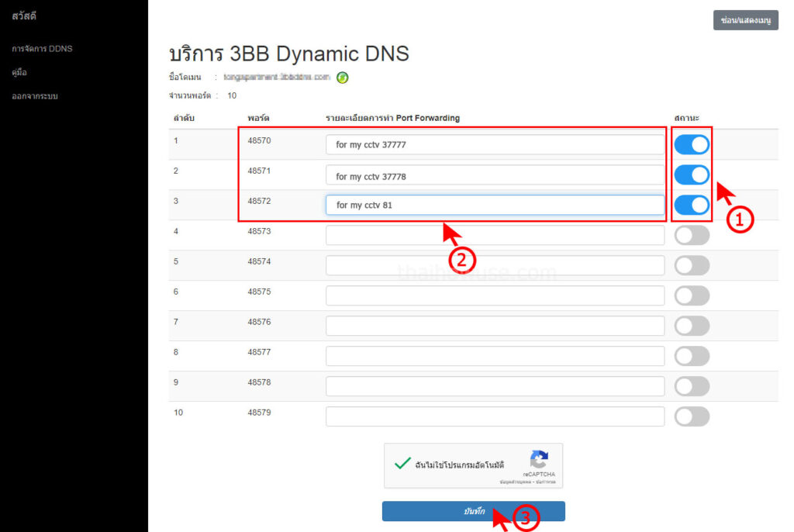Click the port number 48573
This screenshot has width=794, height=532.
[x=259, y=232]
